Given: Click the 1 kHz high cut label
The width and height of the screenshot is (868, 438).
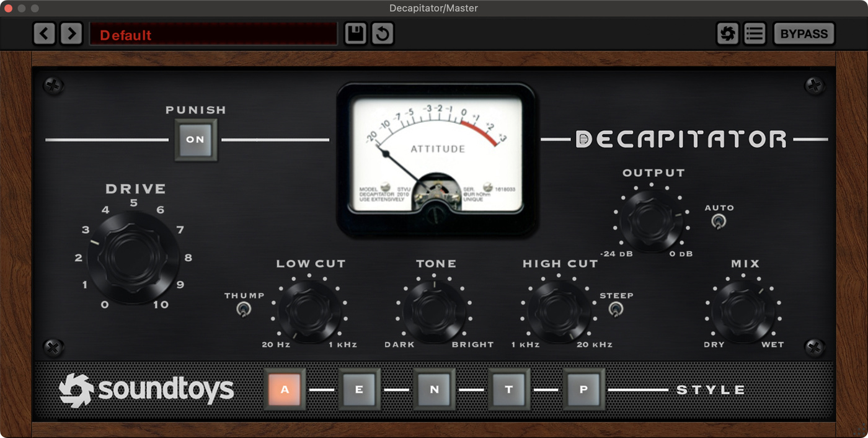Looking at the screenshot, I should tap(526, 344).
